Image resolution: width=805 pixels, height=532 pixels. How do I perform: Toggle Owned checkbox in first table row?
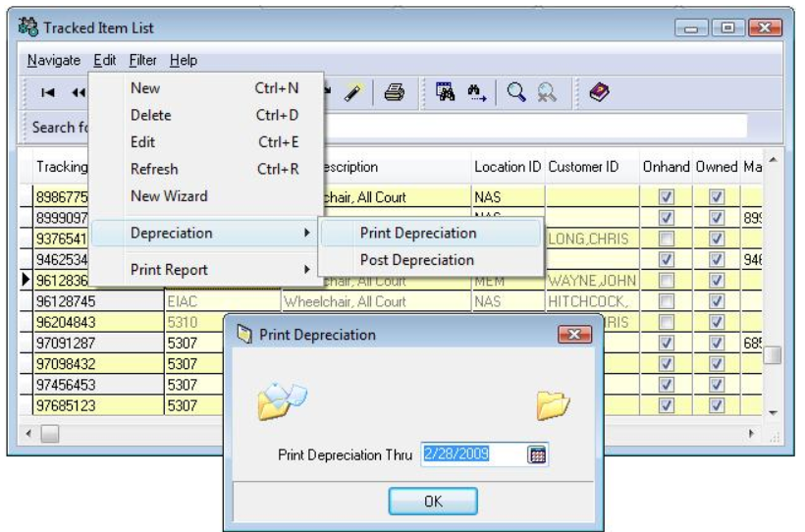coord(716,197)
